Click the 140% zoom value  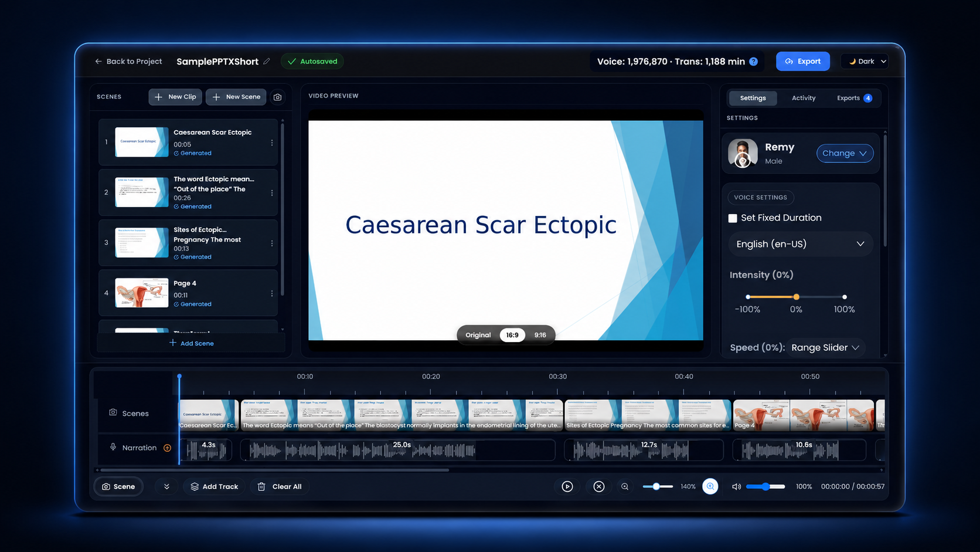[688, 486]
